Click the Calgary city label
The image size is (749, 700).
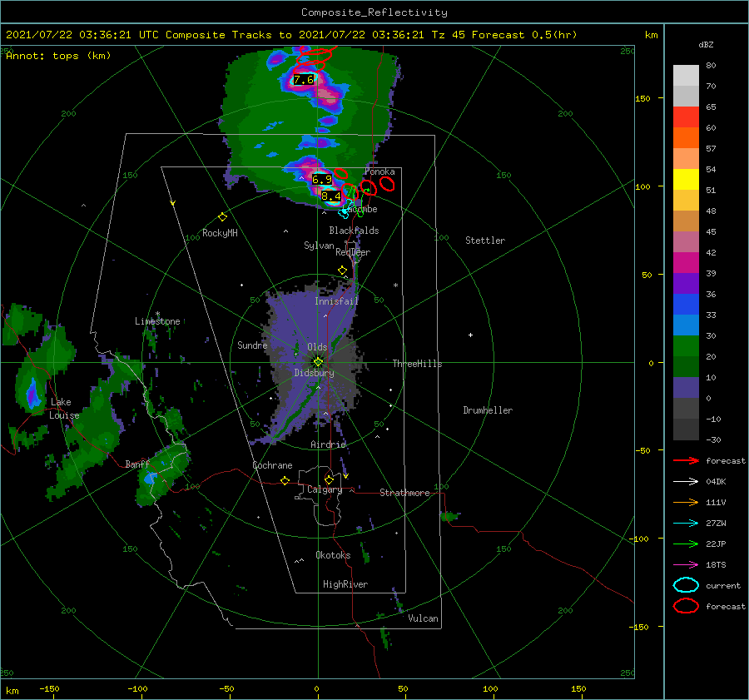[325, 489]
